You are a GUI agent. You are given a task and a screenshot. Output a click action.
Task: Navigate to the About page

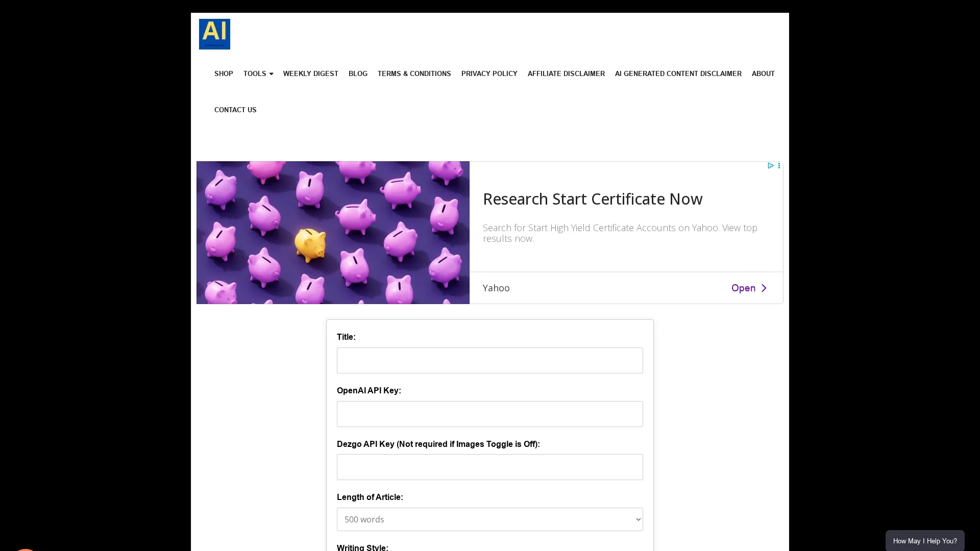coord(763,73)
